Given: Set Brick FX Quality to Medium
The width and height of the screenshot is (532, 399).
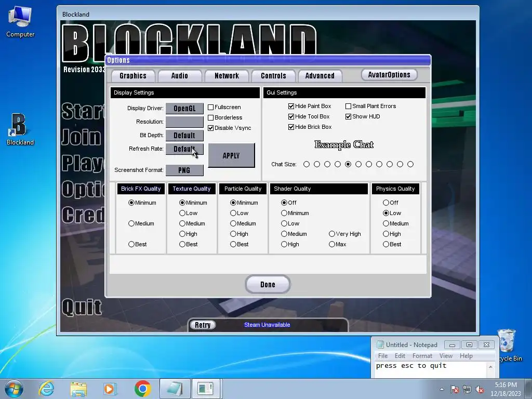Looking at the screenshot, I should click(x=131, y=223).
